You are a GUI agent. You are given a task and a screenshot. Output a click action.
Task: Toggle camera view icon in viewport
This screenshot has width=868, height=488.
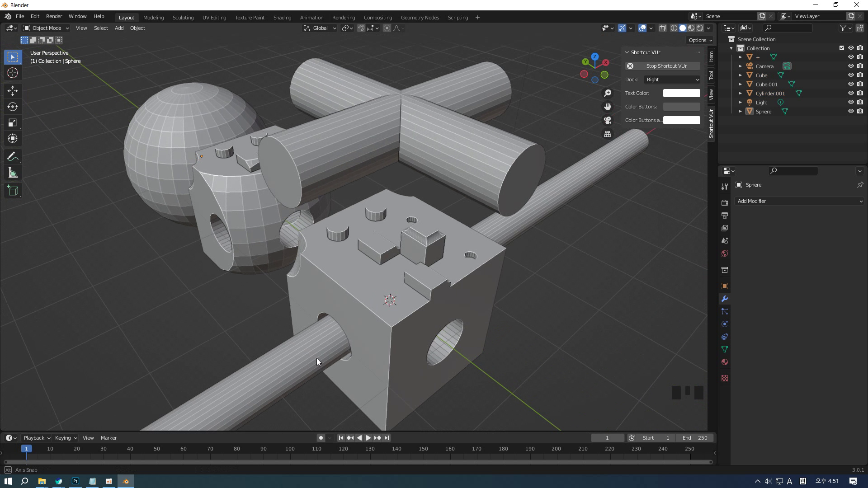[608, 120]
